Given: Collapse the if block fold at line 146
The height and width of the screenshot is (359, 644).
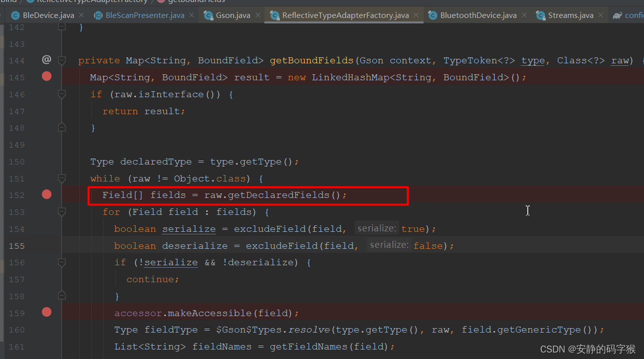Looking at the screenshot, I should (x=62, y=94).
